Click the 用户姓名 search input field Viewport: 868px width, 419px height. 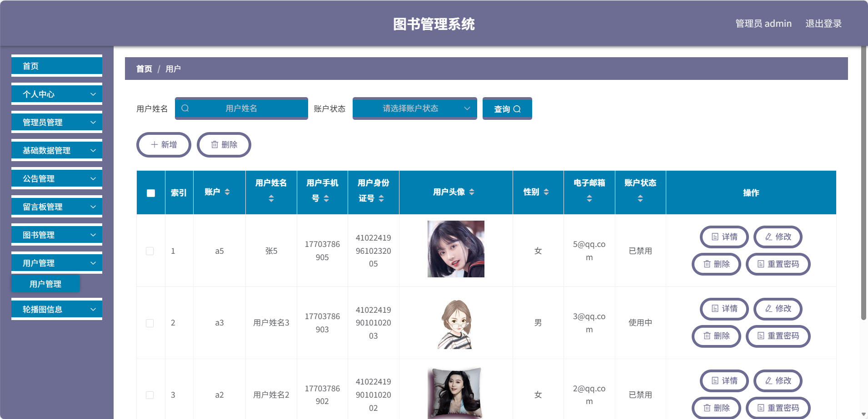click(x=241, y=108)
